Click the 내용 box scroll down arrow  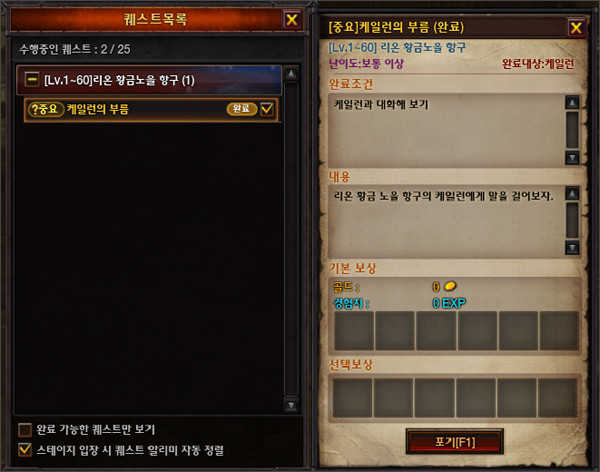(572, 248)
